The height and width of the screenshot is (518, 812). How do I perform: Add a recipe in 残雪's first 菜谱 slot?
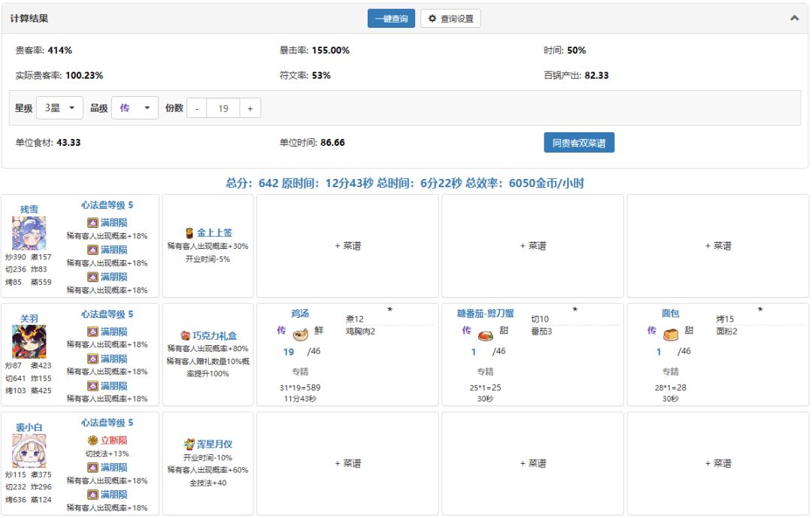[347, 246]
